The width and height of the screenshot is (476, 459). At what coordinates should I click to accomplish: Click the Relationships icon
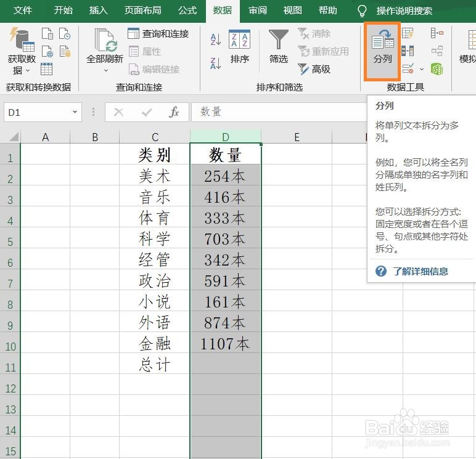pos(437,51)
